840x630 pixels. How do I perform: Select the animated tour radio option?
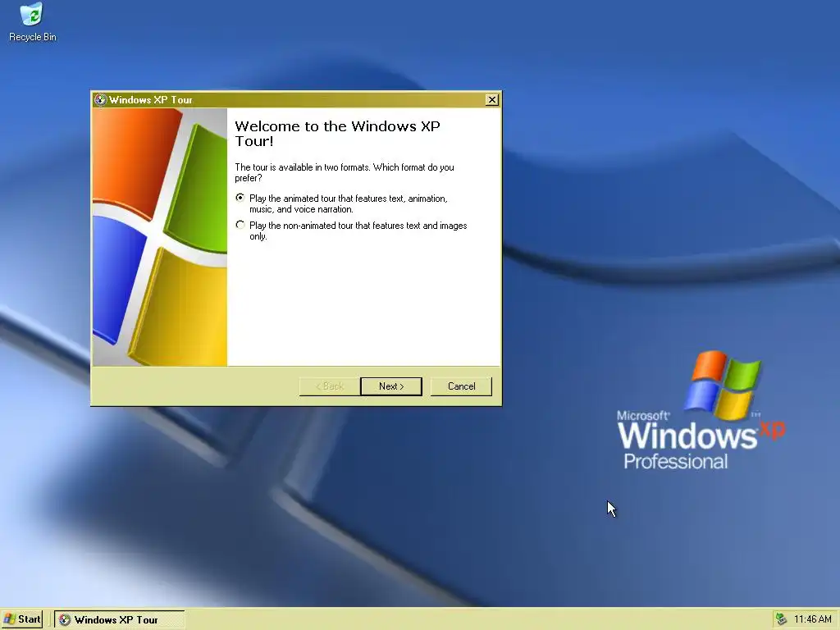[x=240, y=198]
